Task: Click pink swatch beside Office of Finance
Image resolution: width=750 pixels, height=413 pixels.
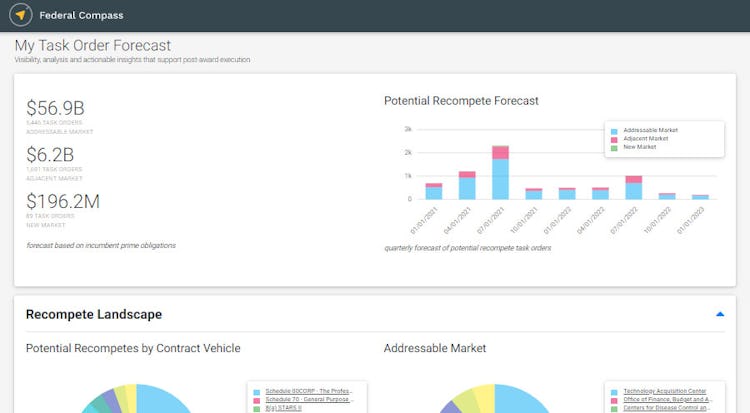Action: [x=614, y=401]
